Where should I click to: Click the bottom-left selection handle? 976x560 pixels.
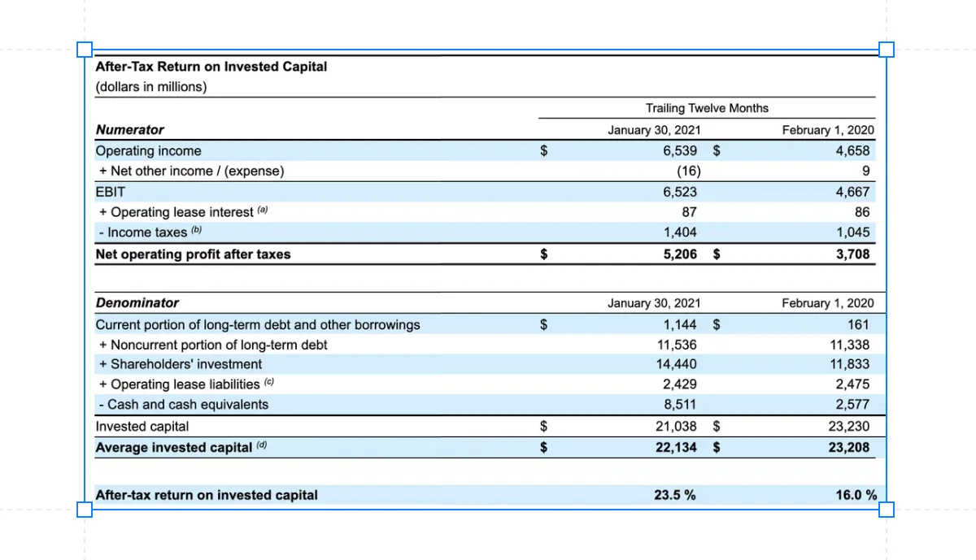(x=85, y=510)
